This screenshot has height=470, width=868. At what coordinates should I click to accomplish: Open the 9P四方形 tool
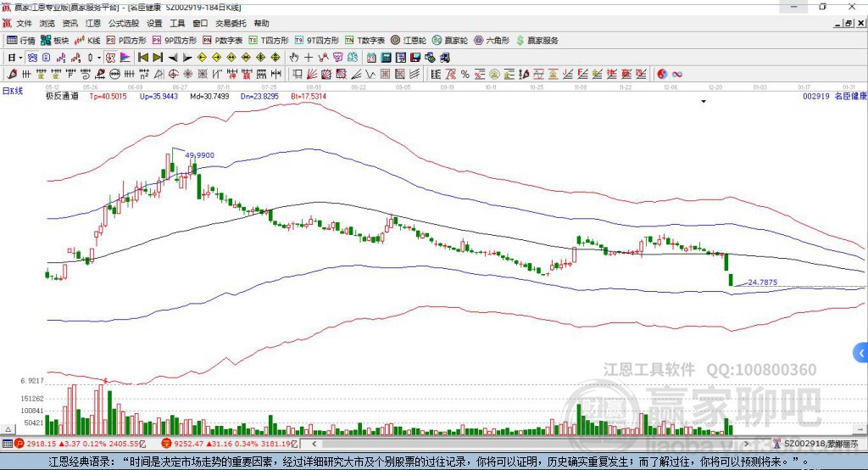(x=174, y=41)
